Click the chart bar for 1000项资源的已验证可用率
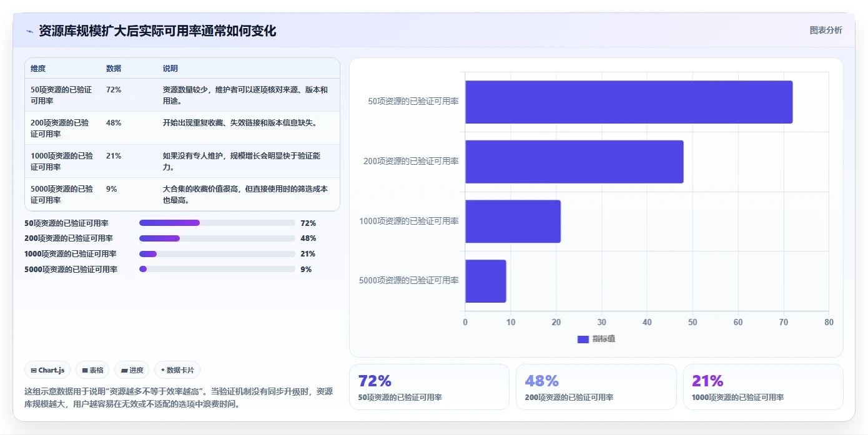Image resolution: width=868 pixels, height=435 pixels. 513,222
